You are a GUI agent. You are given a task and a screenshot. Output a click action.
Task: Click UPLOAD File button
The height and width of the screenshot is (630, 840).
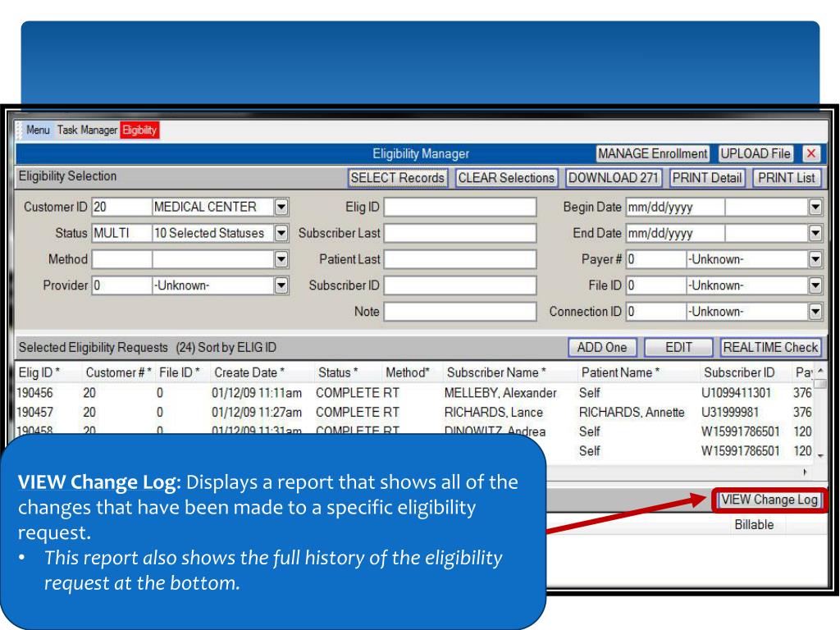click(756, 153)
